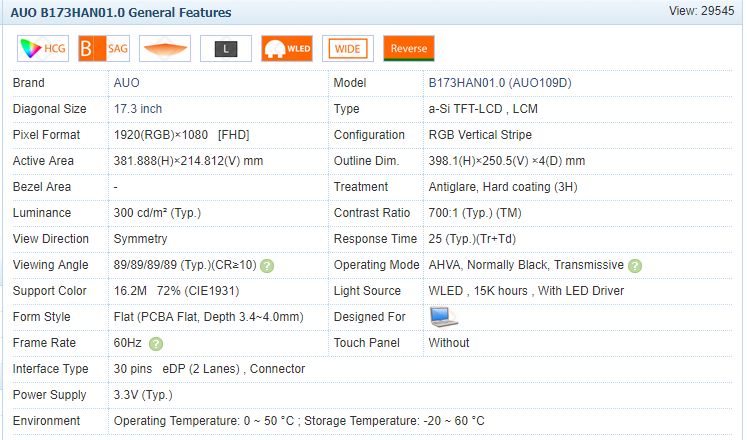This screenshot has height=440, width=747.
Task: Click the WIDE viewing angle icon
Action: coord(348,49)
